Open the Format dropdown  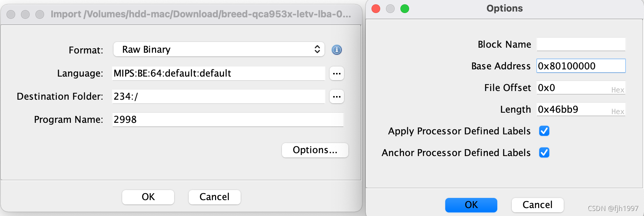click(x=219, y=49)
